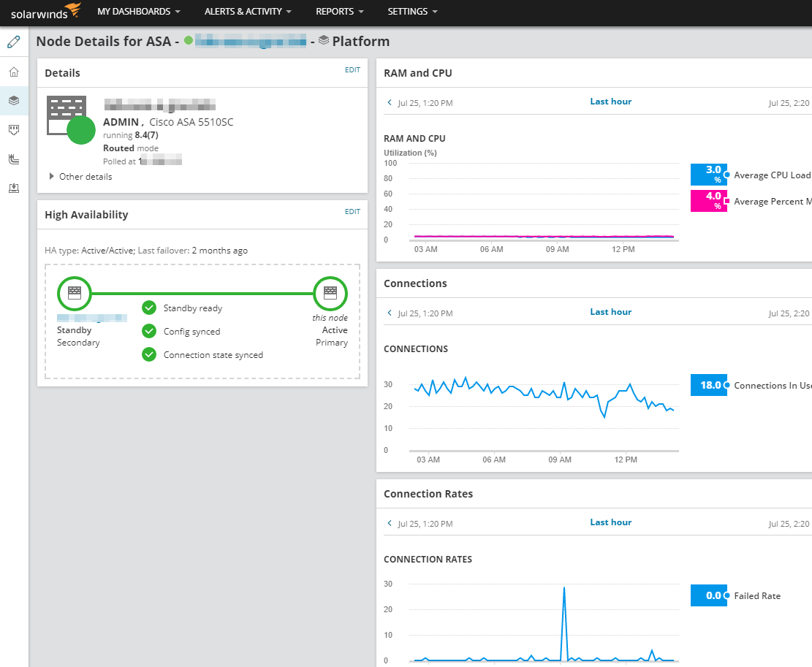
Task: Open the interfaces port icon in sidebar
Action: tap(14, 130)
